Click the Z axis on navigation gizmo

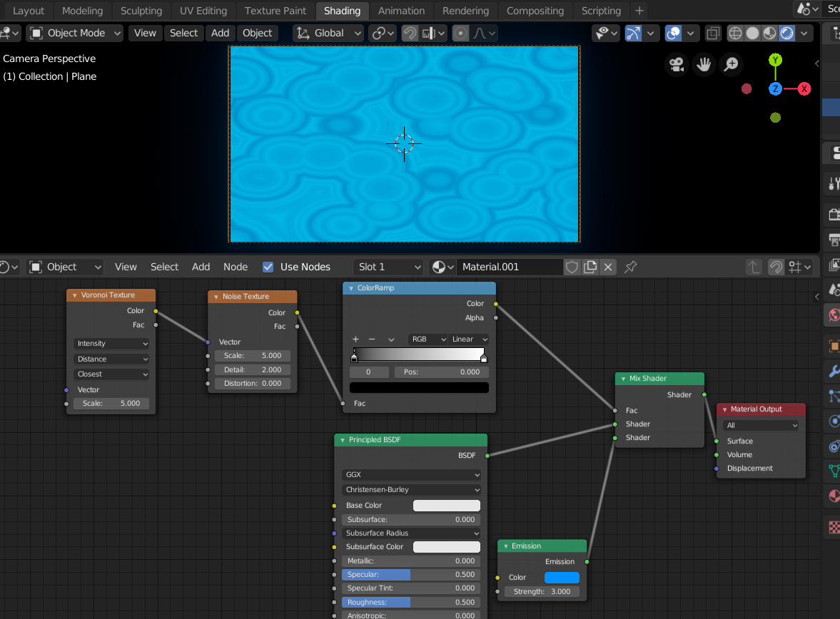coord(775,89)
